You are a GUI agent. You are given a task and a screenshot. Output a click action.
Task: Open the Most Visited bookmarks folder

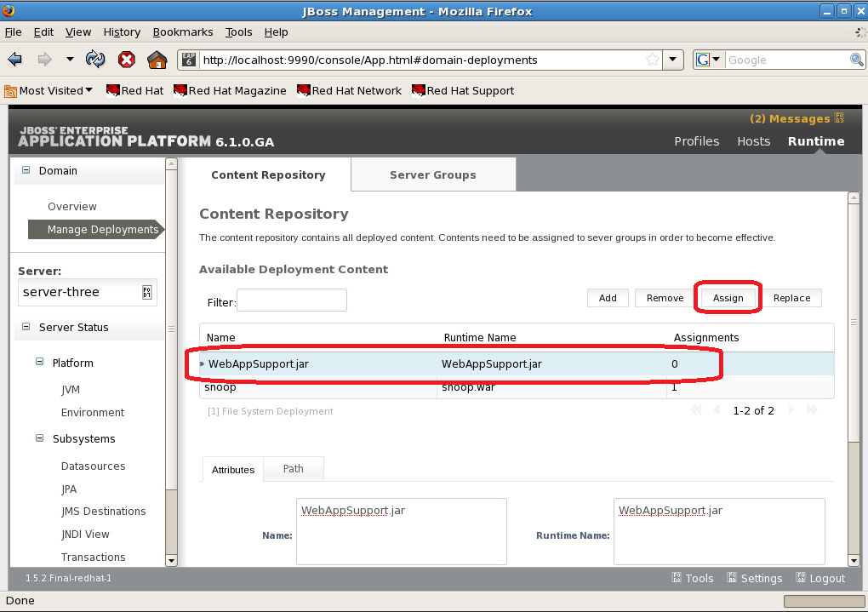click(x=49, y=91)
